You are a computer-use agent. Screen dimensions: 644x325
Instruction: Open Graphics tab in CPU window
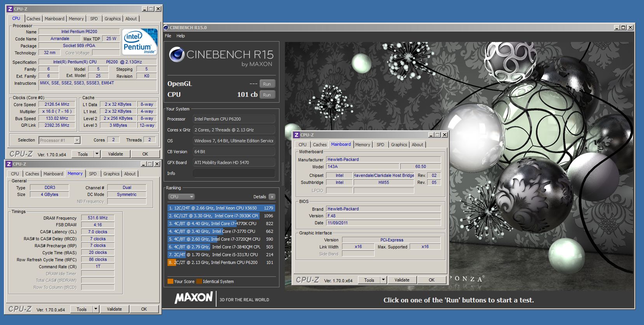click(113, 19)
